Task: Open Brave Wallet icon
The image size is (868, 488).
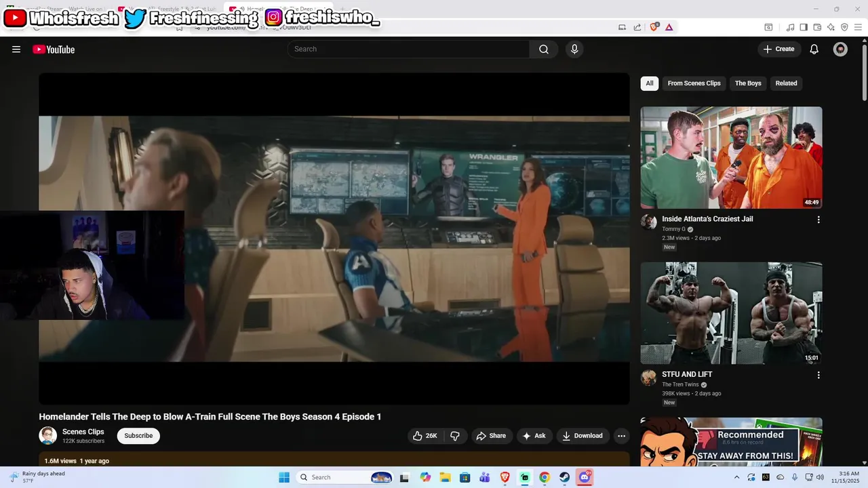Action: 817,27
